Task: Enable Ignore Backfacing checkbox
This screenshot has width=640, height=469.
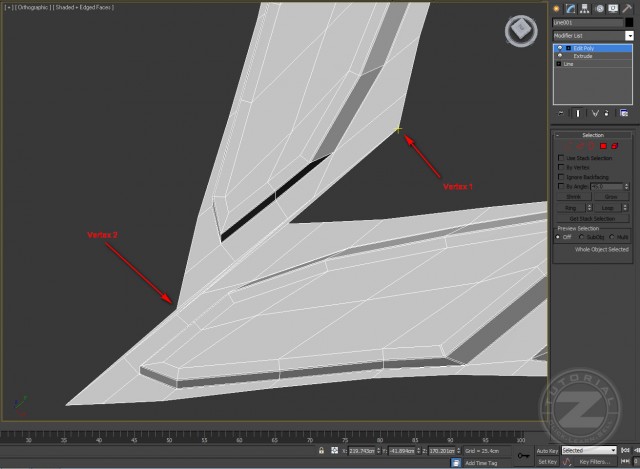Action: 560,176
